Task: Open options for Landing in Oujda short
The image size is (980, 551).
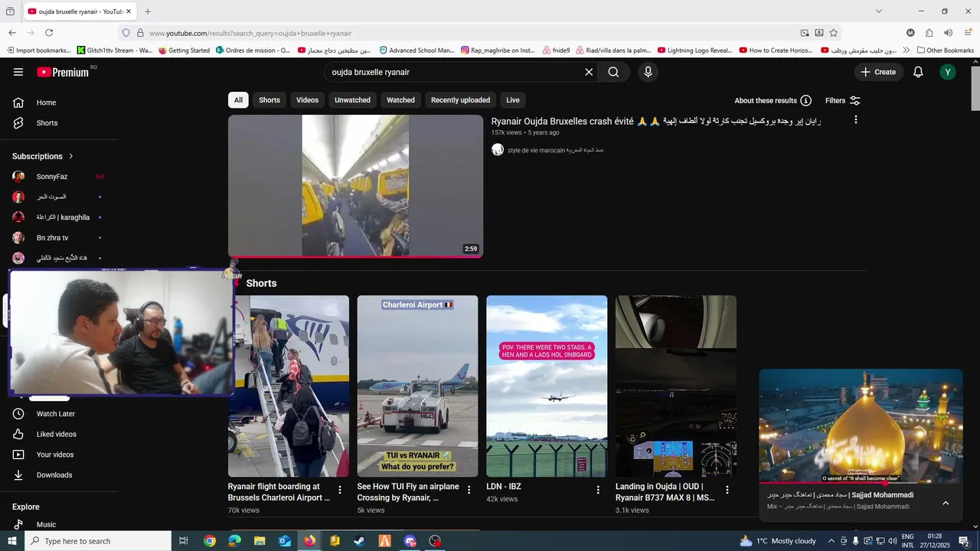Action: click(x=727, y=490)
